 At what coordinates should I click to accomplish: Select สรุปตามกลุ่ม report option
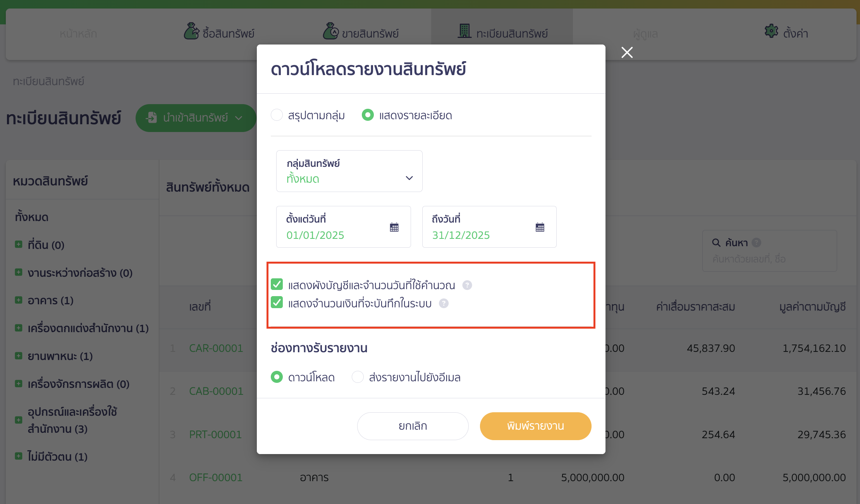[277, 115]
